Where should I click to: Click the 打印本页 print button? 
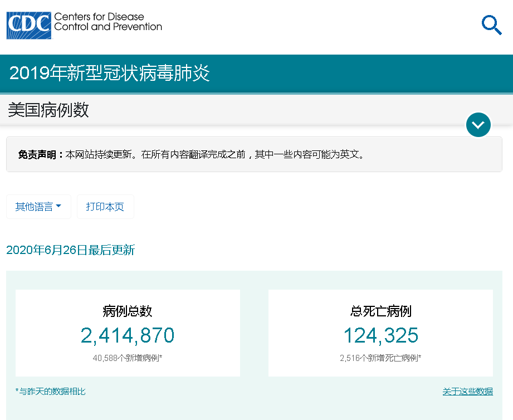[105, 206]
